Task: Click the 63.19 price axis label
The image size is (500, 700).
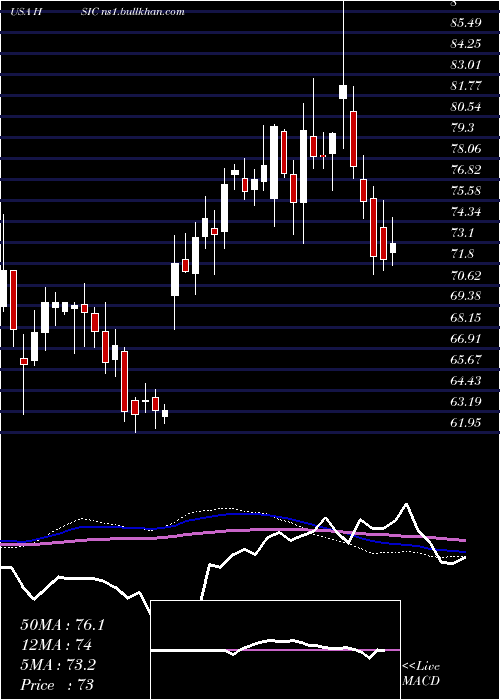Action: (x=466, y=401)
